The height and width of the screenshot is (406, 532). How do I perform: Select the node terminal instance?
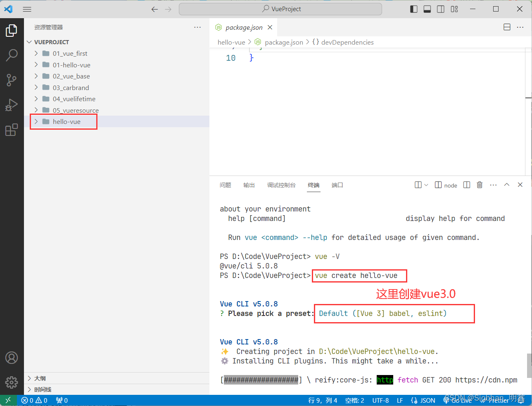pyautogui.click(x=446, y=185)
